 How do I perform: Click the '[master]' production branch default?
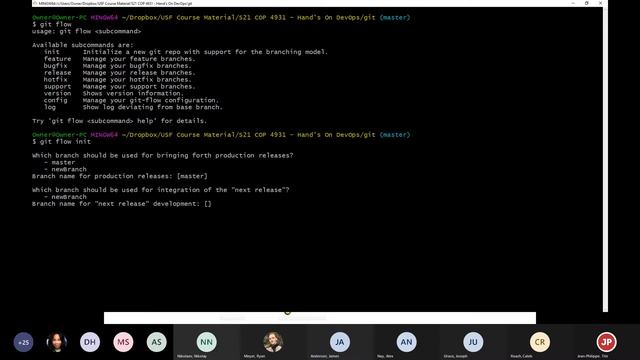[x=192, y=176]
